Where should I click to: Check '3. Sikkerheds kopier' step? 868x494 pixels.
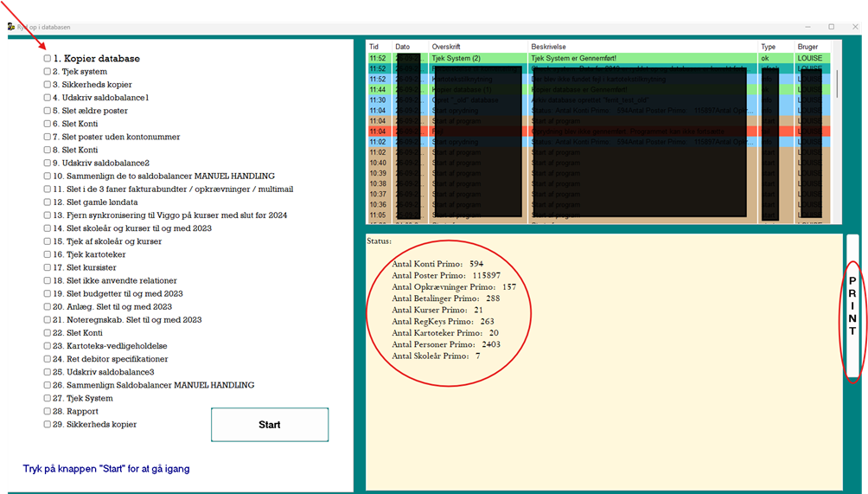pyautogui.click(x=48, y=84)
